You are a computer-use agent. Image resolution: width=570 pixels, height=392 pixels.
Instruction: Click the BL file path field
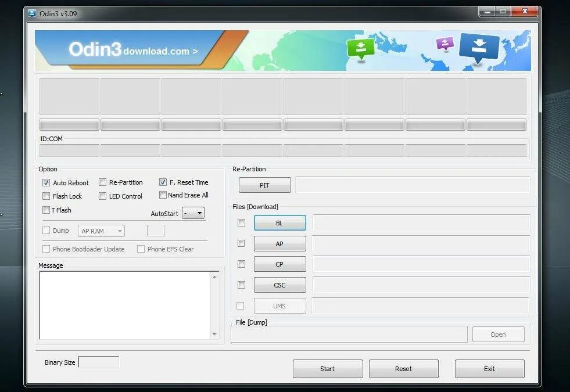(x=421, y=222)
